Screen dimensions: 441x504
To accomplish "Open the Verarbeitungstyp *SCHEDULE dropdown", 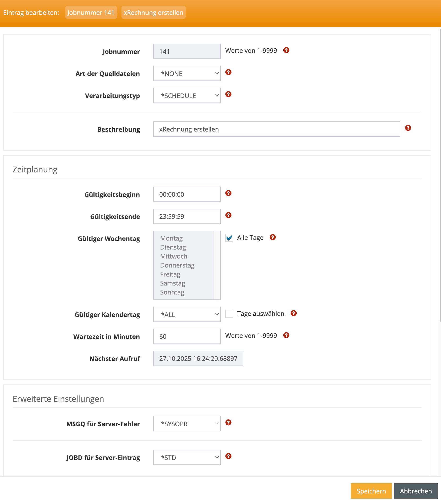I will pos(187,95).
